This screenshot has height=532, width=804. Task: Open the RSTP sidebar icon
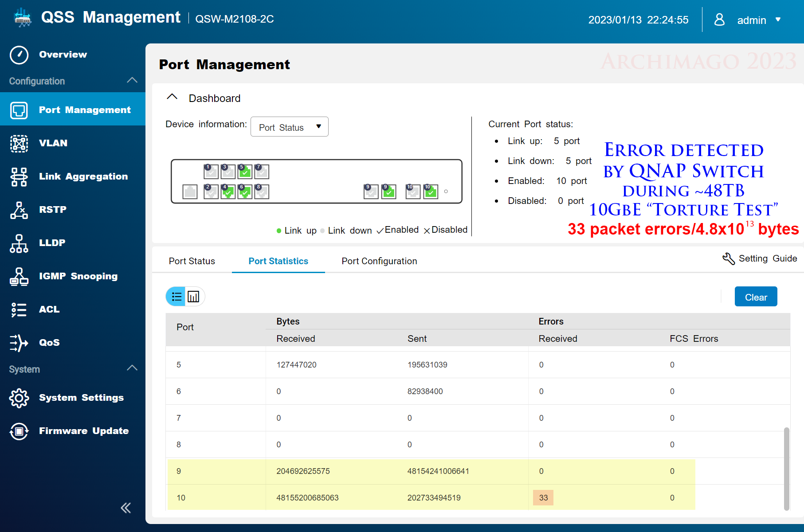click(x=19, y=210)
